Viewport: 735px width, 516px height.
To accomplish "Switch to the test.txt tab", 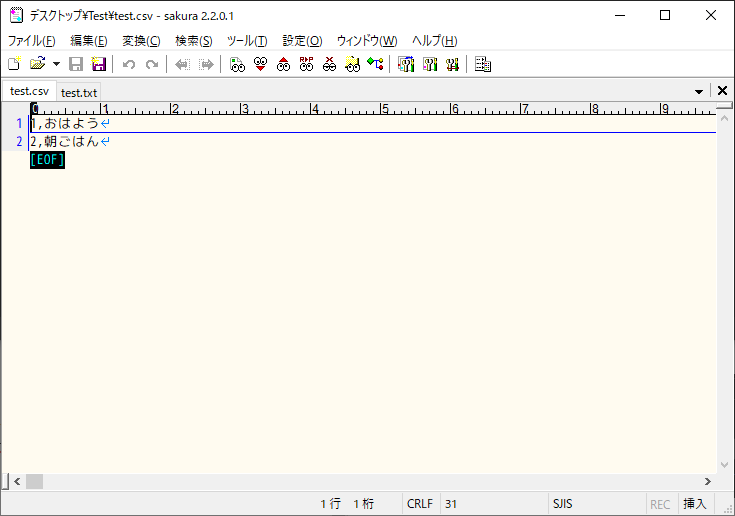I will coord(79,93).
